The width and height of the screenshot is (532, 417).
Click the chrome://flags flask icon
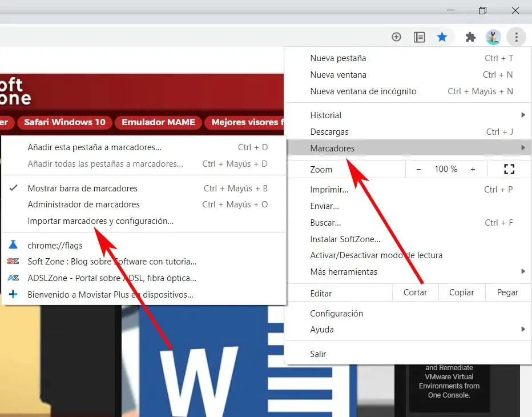13,245
